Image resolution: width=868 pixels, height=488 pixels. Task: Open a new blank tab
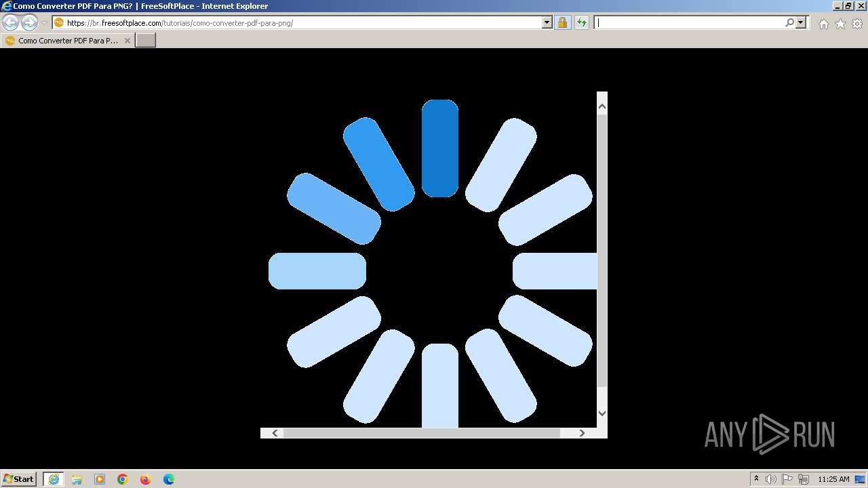click(146, 41)
